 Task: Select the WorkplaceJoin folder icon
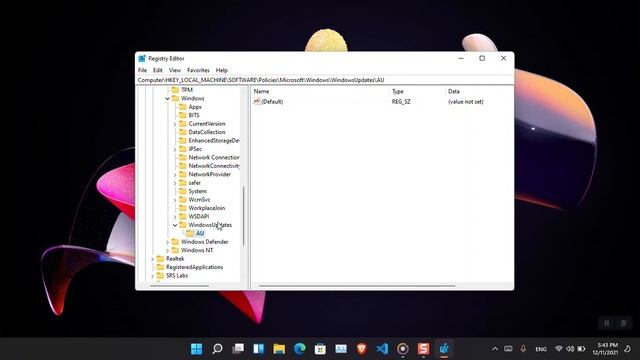click(x=183, y=208)
